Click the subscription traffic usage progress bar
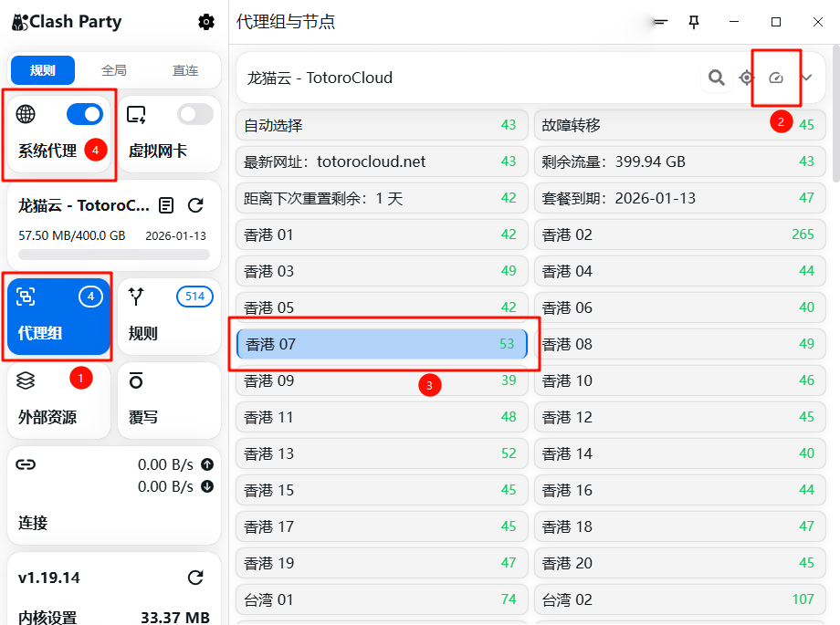Image resolution: width=840 pixels, height=625 pixels. click(x=114, y=255)
